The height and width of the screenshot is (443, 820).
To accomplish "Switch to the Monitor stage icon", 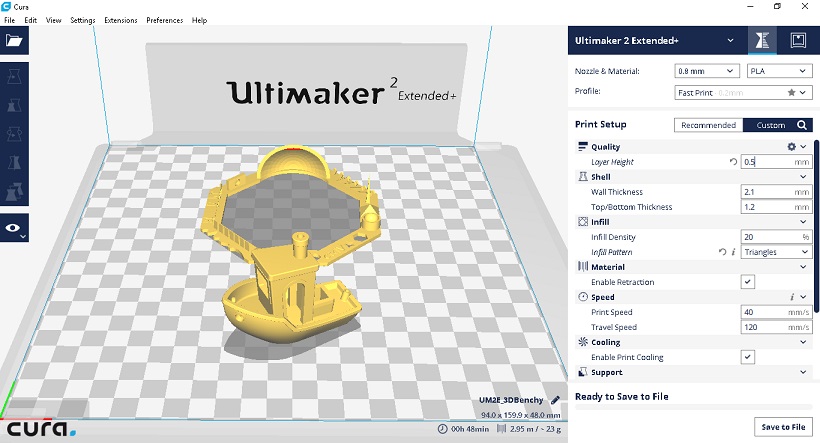I will point(798,40).
